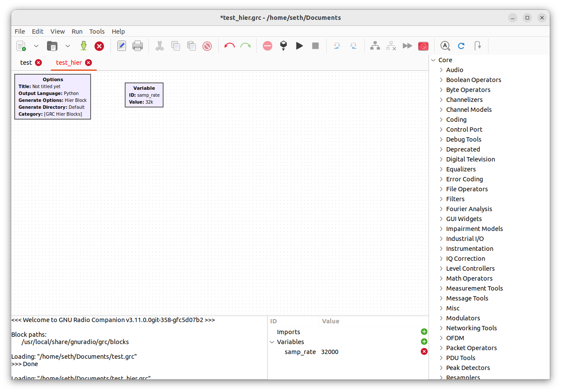Screen dimensions: 561x392
Task: Cut selection using the scissors icon
Action: click(x=160, y=46)
